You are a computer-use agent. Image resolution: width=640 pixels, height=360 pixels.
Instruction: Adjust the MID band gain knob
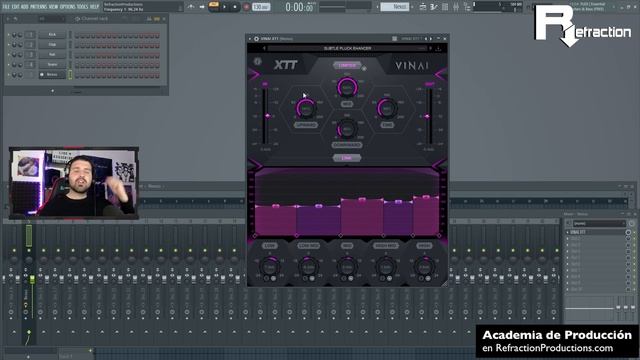pyautogui.click(x=347, y=267)
